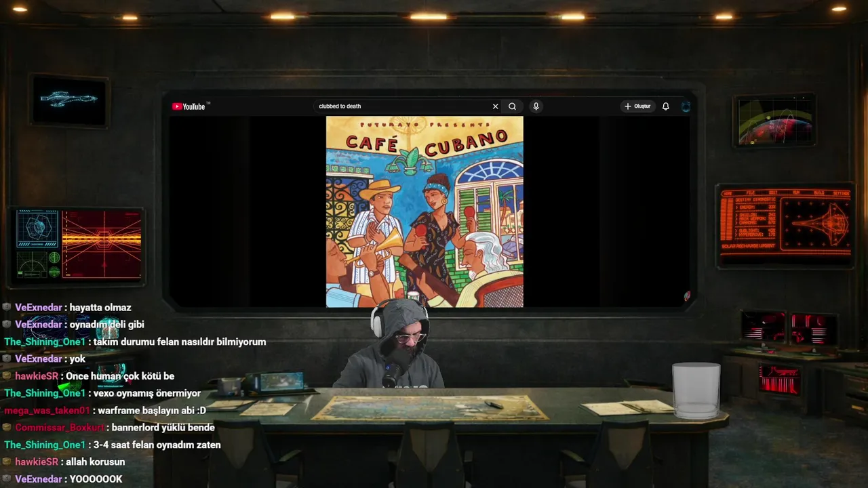Screen dimensions: 868x488
Task: Open the YouTube home logo
Action: click(x=189, y=106)
